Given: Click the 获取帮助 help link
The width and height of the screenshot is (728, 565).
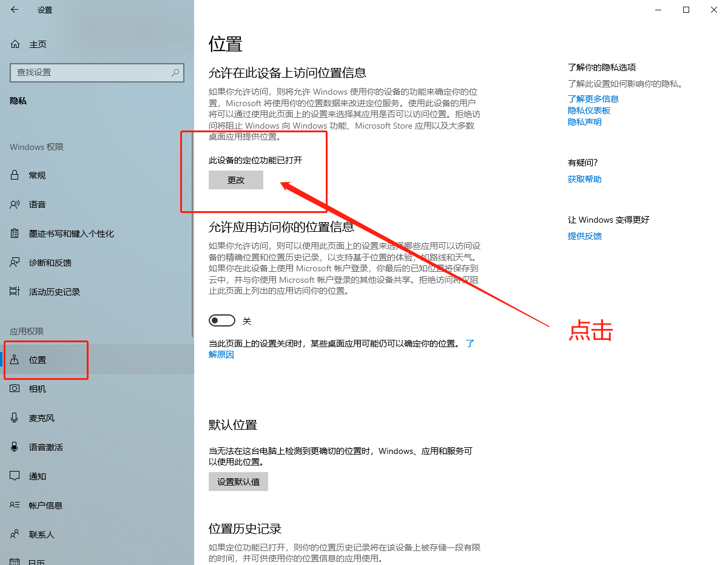Looking at the screenshot, I should [x=584, y=178].
